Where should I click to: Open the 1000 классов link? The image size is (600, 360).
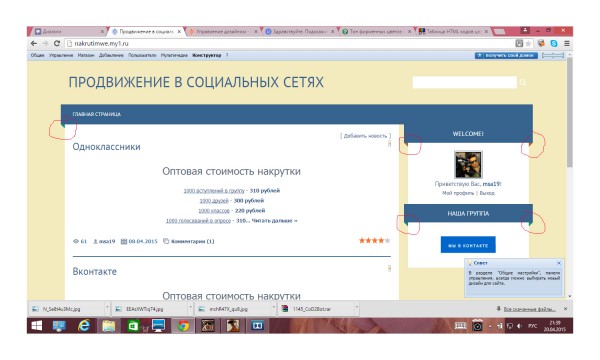click(214, 211)
